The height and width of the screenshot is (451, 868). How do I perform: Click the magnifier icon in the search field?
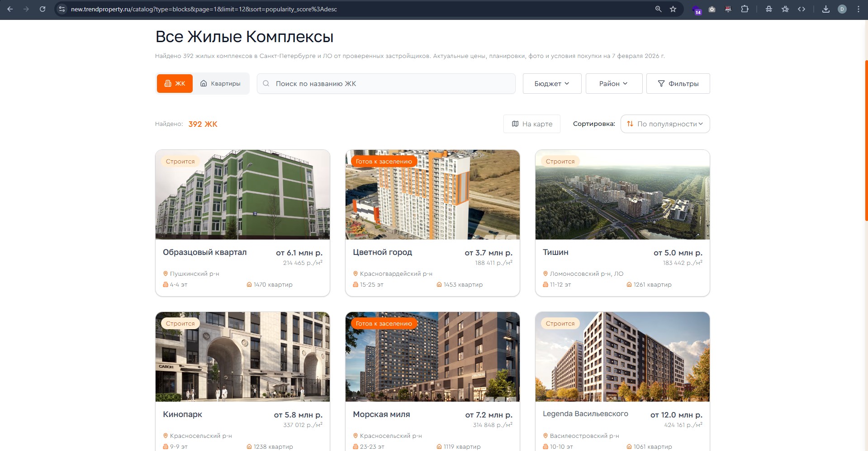coord(267,83)
